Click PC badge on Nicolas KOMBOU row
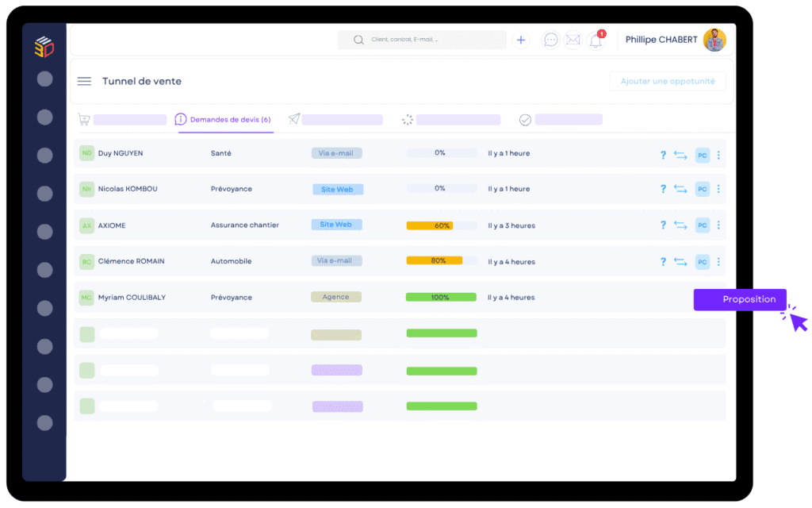Viewport: 812px width, 508px height. 703,190
